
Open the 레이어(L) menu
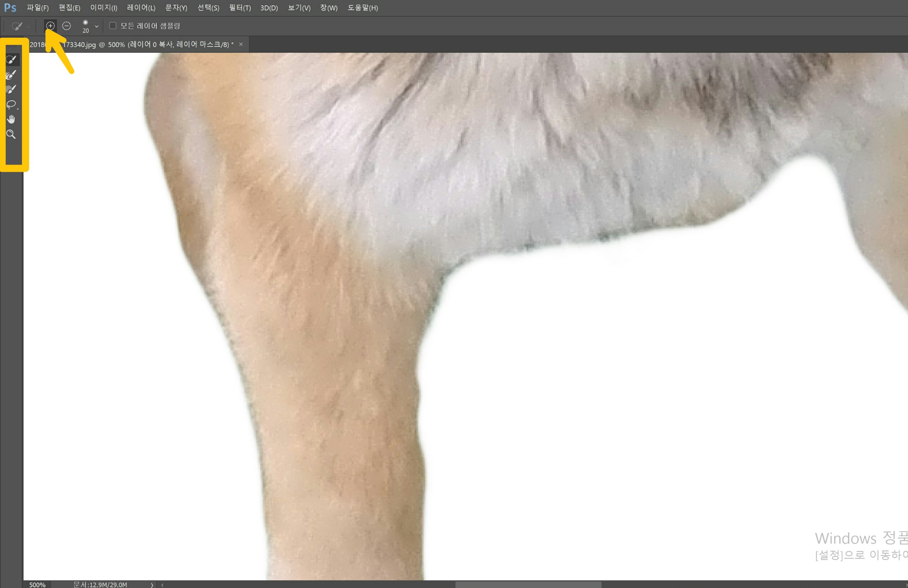coord(141,8)
